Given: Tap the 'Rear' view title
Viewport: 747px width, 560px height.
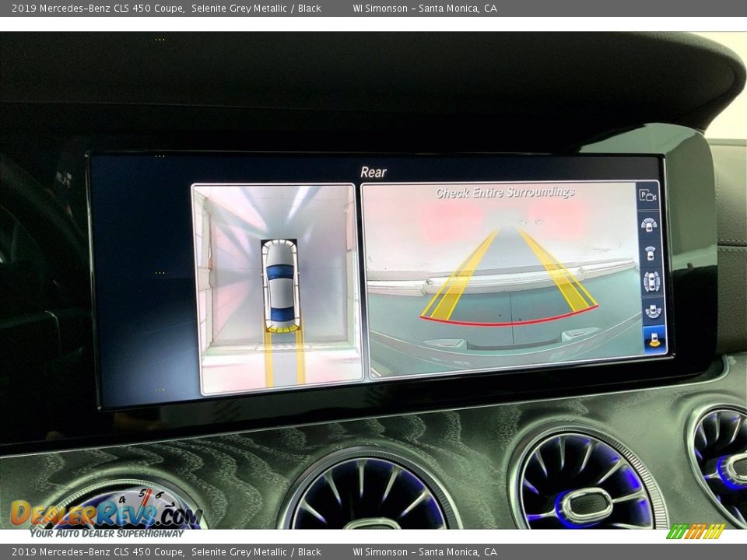Looking at the screenshot, I should pos(373,172).
